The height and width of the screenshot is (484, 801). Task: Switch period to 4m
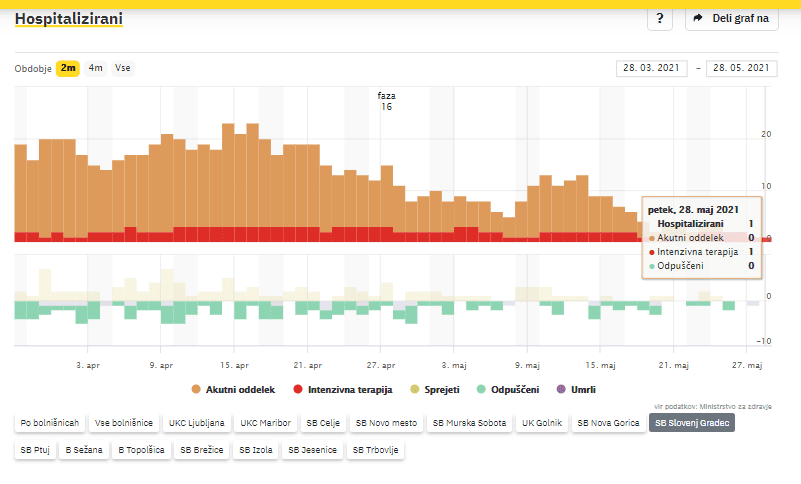pyautogui.click(x=95, y=68)
